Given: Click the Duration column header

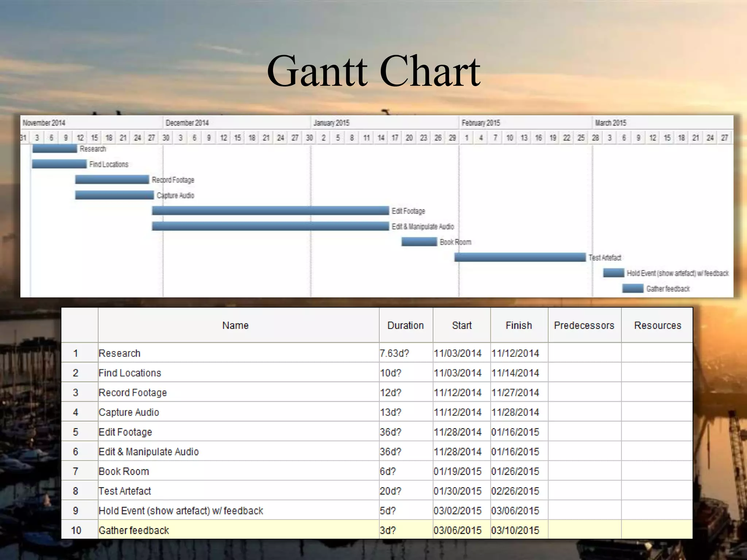Looking at the screenshot, I should [406, 325].
